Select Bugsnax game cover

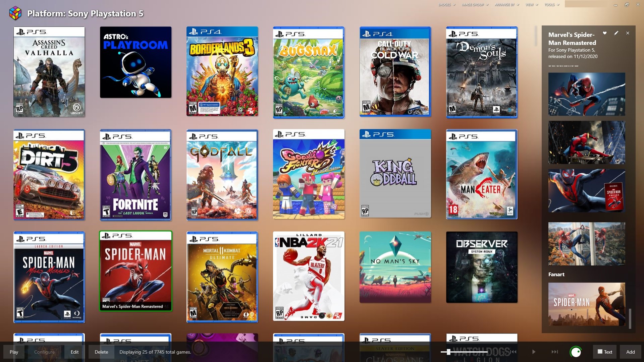(309, 72)
